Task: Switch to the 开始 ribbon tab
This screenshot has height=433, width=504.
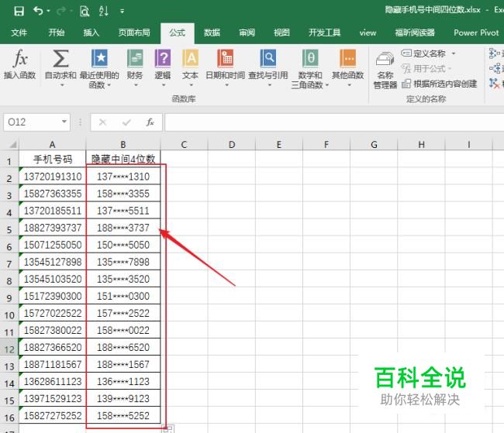Action: pyautogui.click(x=57, y=33)
